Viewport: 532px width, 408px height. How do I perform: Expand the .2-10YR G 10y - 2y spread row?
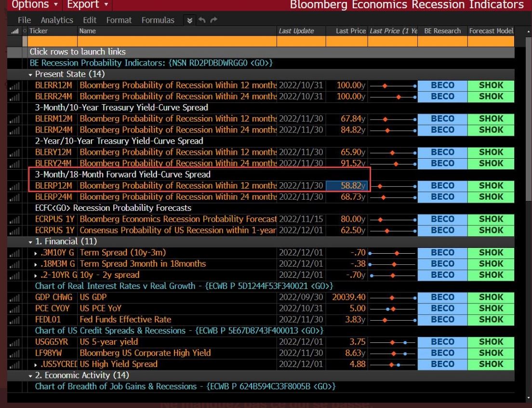[x=36, y=275]
